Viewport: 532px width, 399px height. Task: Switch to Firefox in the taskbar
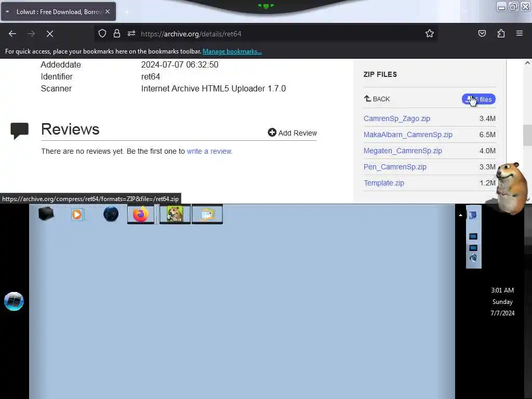pyautogui.click(x=141, y=214)
